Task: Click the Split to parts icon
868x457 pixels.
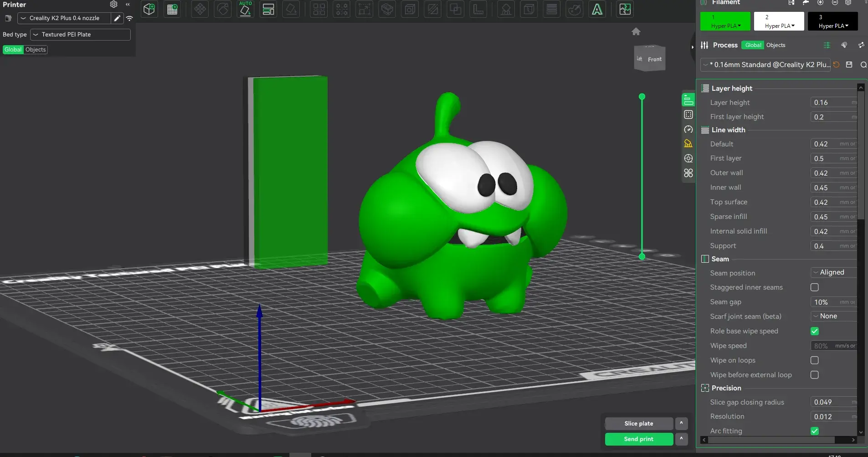Action: click(342, 9)
